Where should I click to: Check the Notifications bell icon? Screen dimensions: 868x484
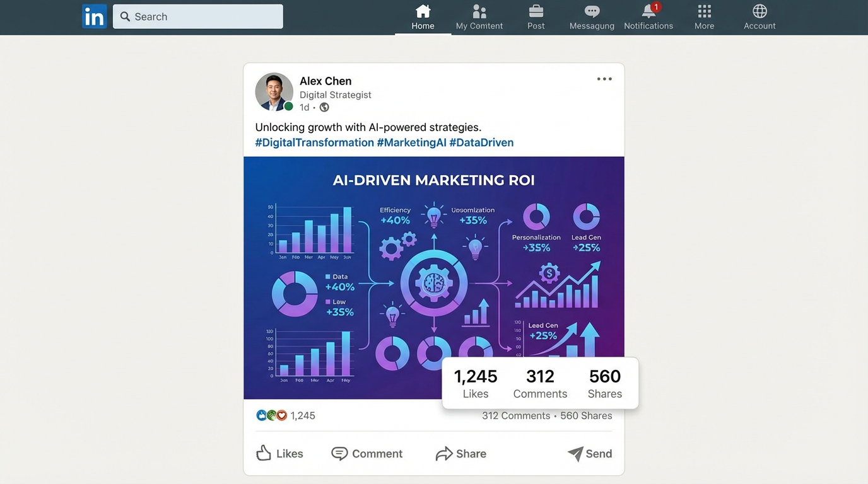[648, 11]
